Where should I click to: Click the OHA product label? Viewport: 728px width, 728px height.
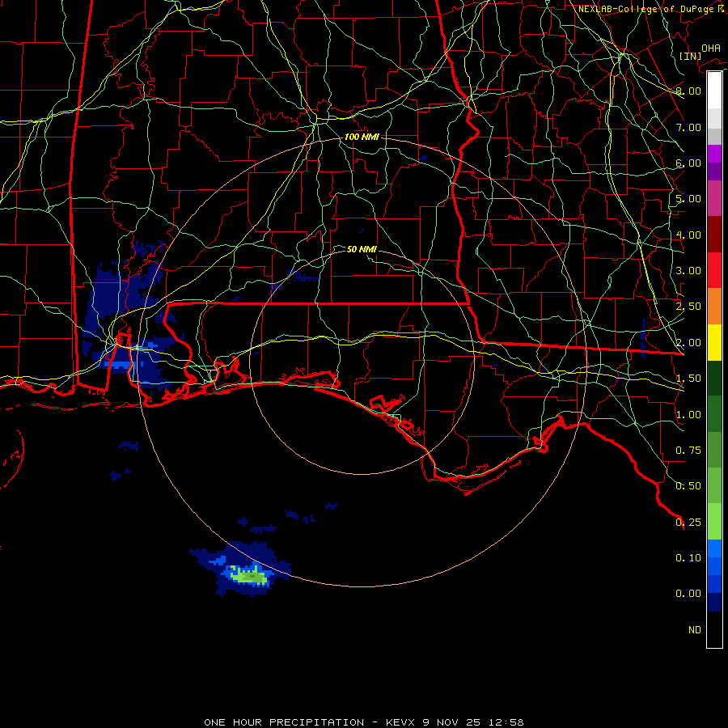pos(710,49)
